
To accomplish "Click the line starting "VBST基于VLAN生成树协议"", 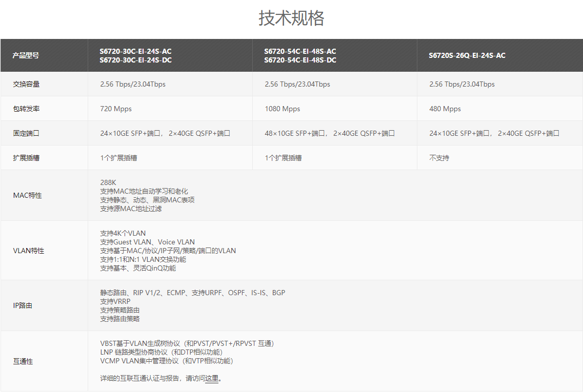I will [x=187, y=344].
